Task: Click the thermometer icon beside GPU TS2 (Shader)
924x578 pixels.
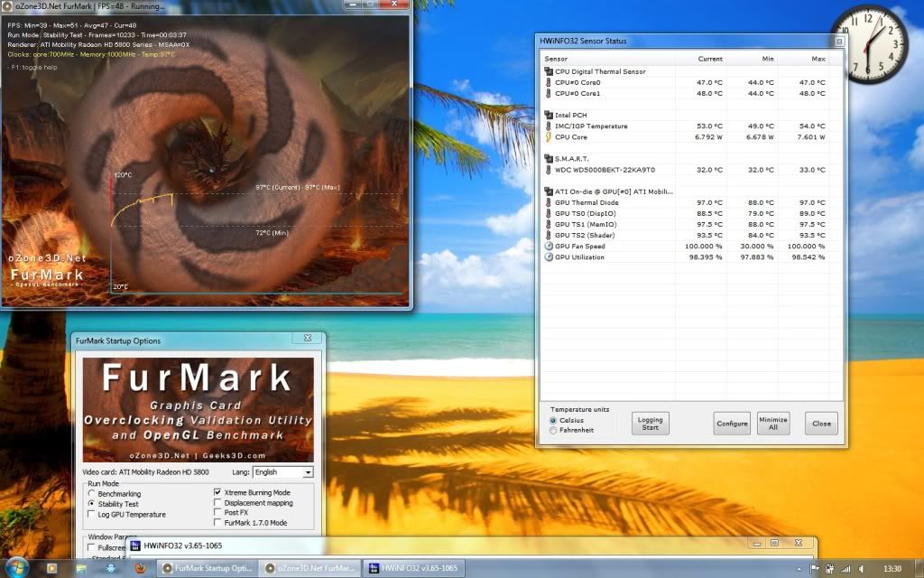Action: [548, 236]
